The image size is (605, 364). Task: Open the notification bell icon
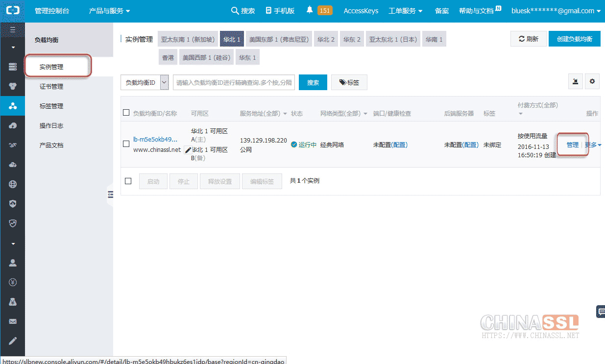click(x=310, y=10)
